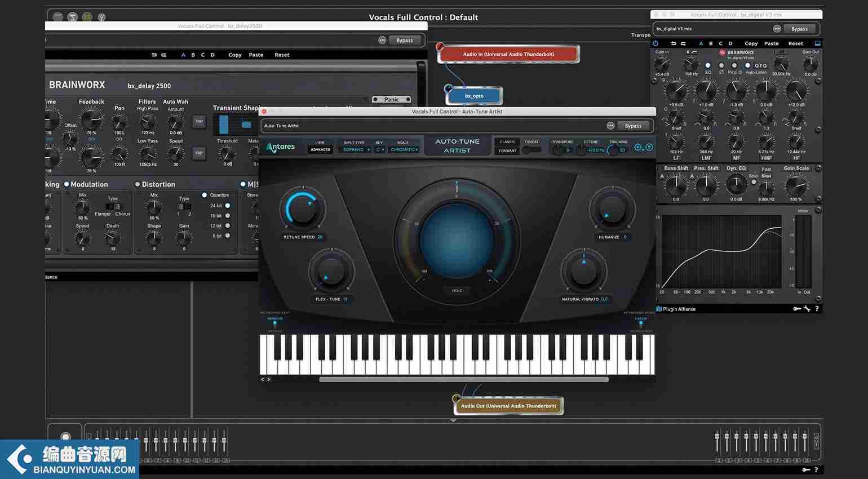
Task: Bypass the Auto-Tune Artist plugin
Action: click(633, 126)
